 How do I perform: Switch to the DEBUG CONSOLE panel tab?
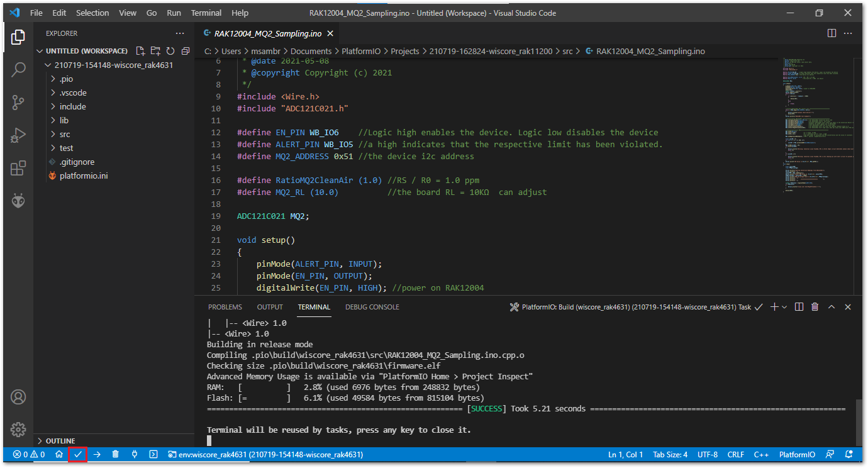[x=372, y=307]
